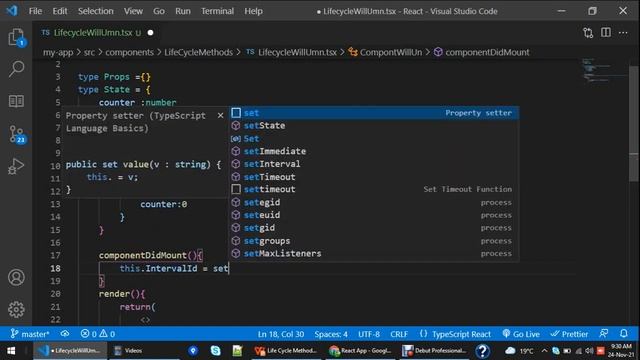Select setgid suggestion
The image size is (640, 360).
(x=374, y=228)
